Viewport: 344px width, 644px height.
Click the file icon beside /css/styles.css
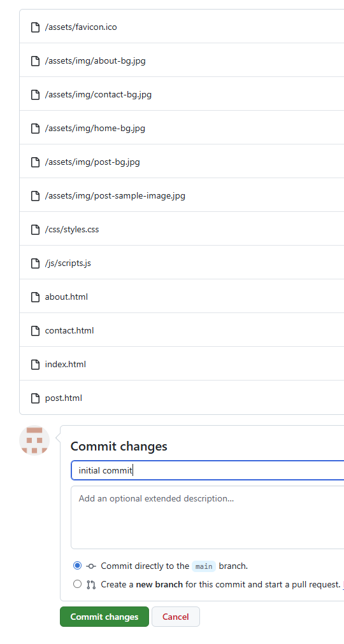(x=36, y=230)
